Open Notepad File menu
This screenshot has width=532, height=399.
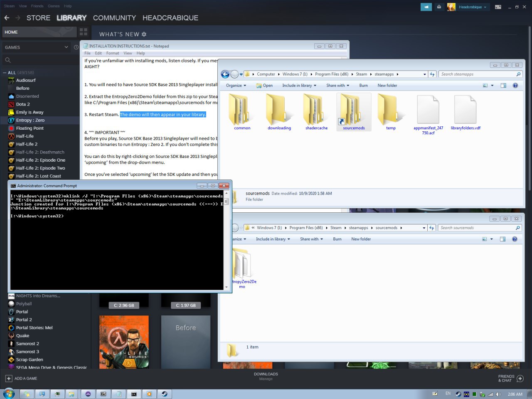pyautogui.click(x=87, y=53)
